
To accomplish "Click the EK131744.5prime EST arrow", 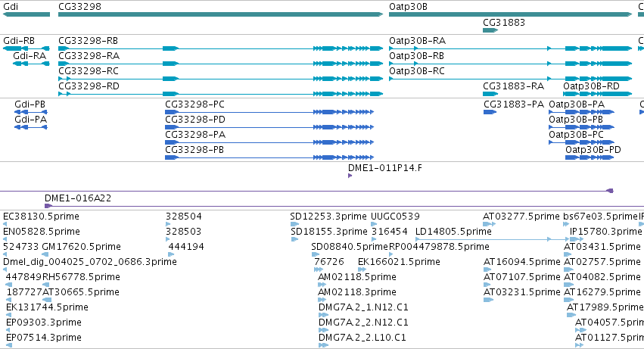I will click(8, 315).
